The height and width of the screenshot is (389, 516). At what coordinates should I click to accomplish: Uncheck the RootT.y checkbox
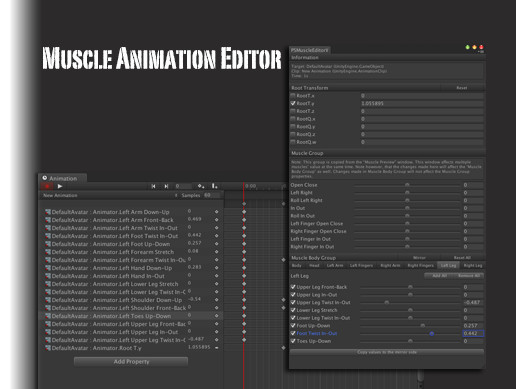tap(293, 103)
